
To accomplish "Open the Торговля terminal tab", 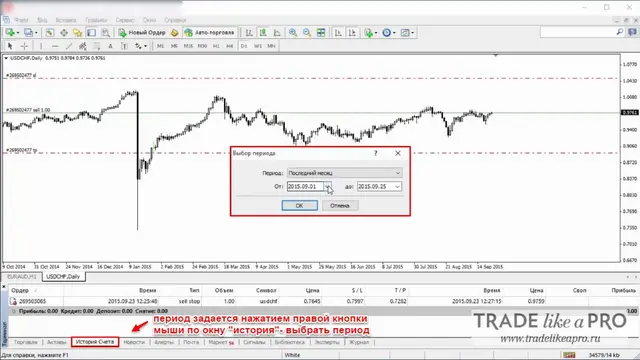I will pos(26,342).
